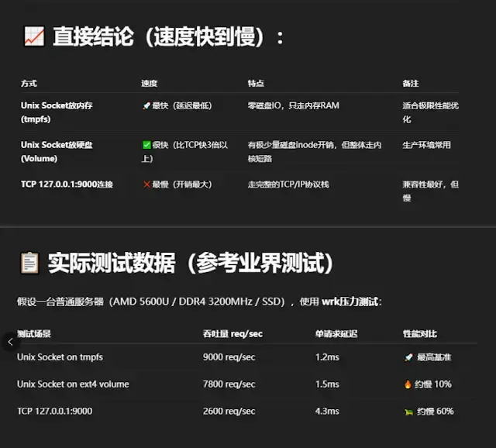Click the 特点 column header in first table
This screenshot has width=496, height=448.
tap(256, 83)
